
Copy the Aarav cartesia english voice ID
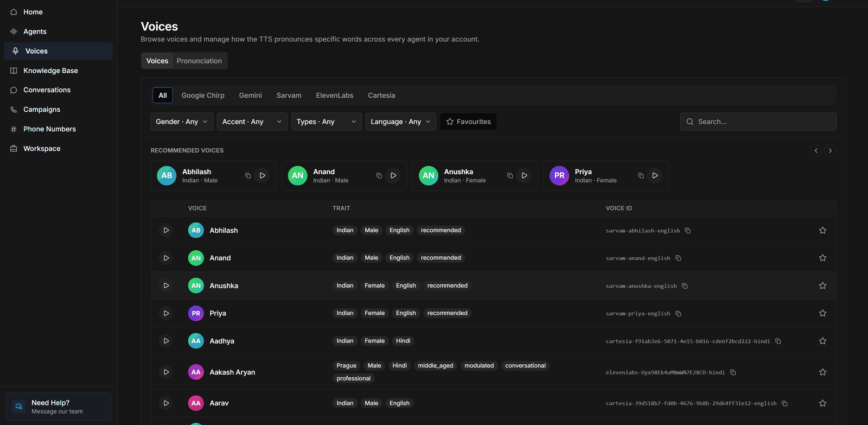click(784, 403)
